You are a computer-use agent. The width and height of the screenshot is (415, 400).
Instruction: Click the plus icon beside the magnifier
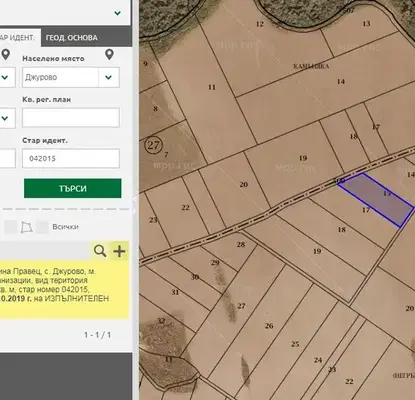click(x=119, y=251)
